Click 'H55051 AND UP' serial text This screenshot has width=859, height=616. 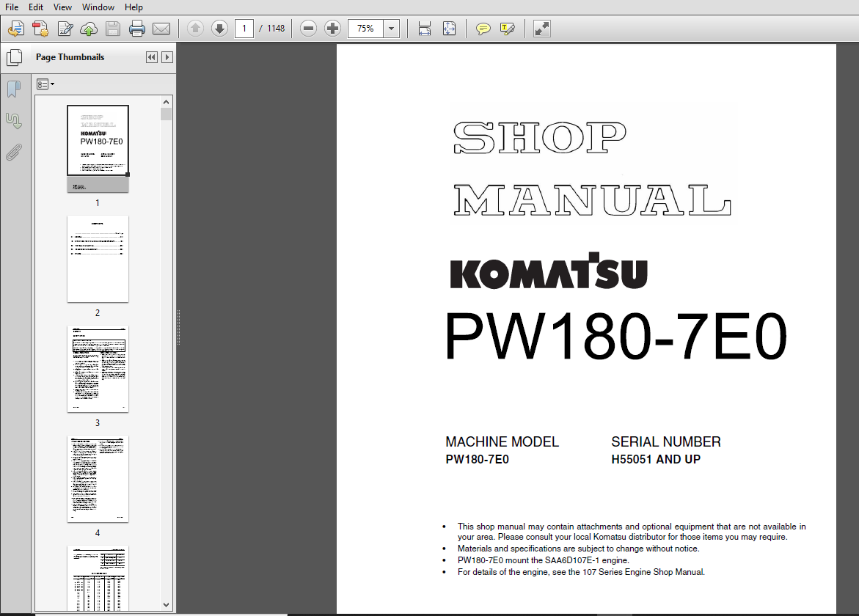pos(656,459)
